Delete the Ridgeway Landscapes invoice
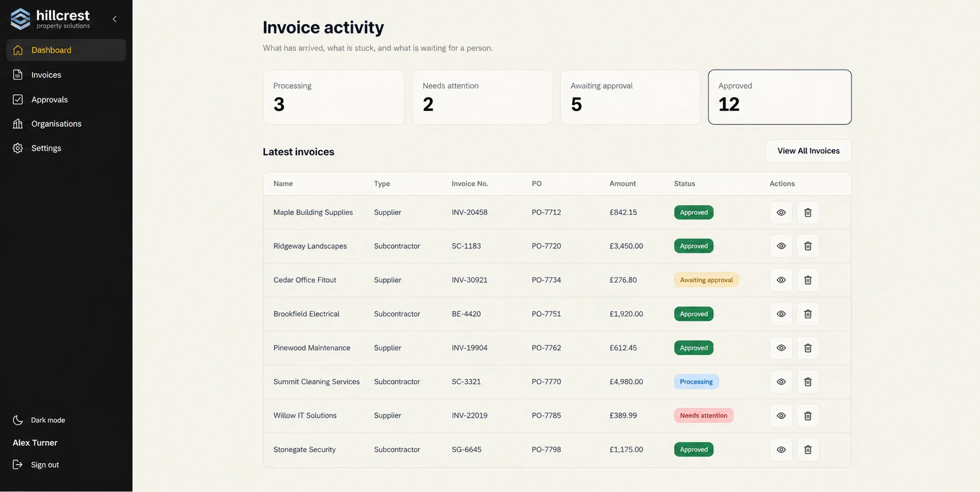Image resolution: width=980 pixels, height=492 pixels. click(808, 246)
